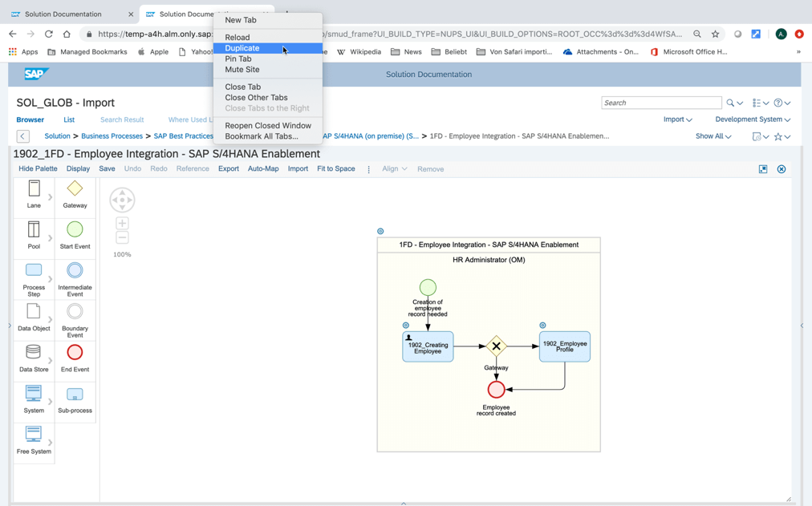Expand the Pool palette variants arrow
Image resolution: width=812 pixels, height=506 pixels.
(x=51, y=238)
